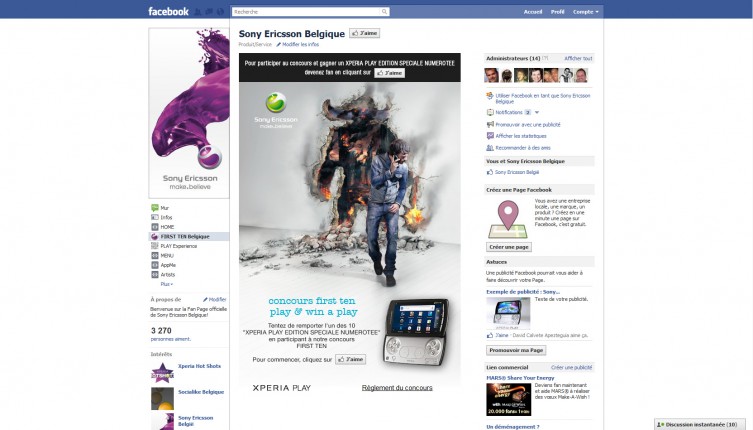Viewport: 753px width, 430px height.
Task: Click the Facebook logo
Action: tap(168, 12)
